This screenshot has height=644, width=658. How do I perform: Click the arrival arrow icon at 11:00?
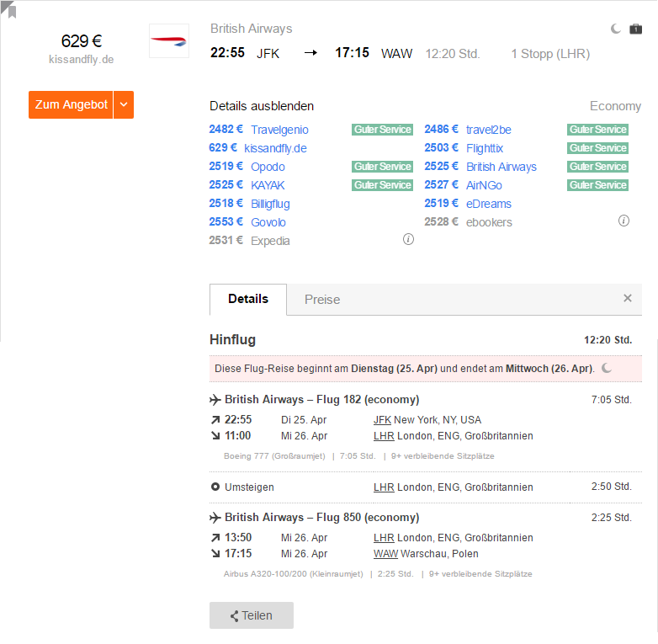pos(215,436)
